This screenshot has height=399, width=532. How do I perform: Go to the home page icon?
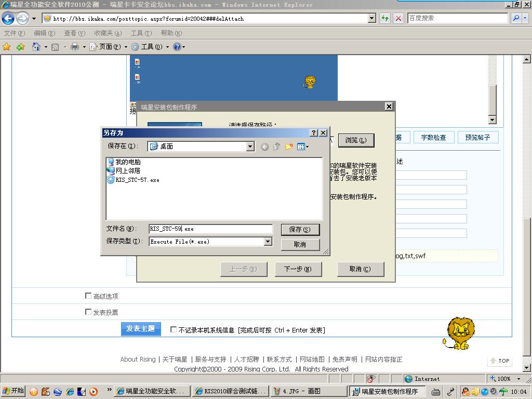(x=36, y=47)
